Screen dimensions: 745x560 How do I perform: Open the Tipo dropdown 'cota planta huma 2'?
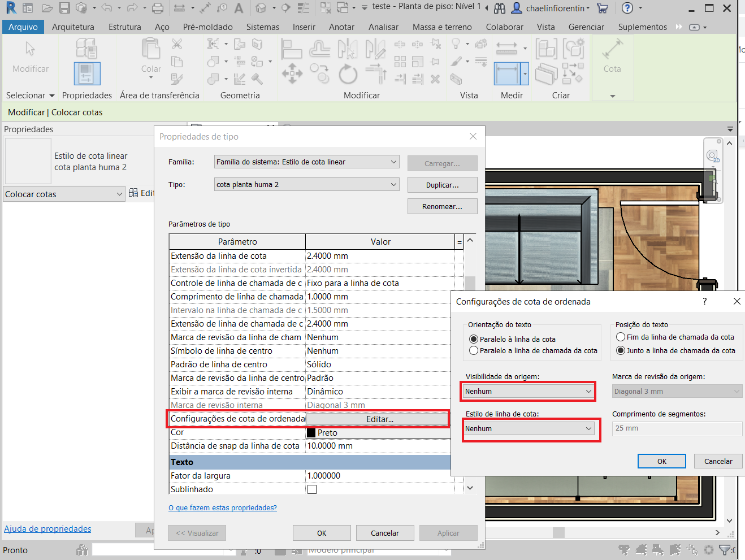(x=307, y=184)
